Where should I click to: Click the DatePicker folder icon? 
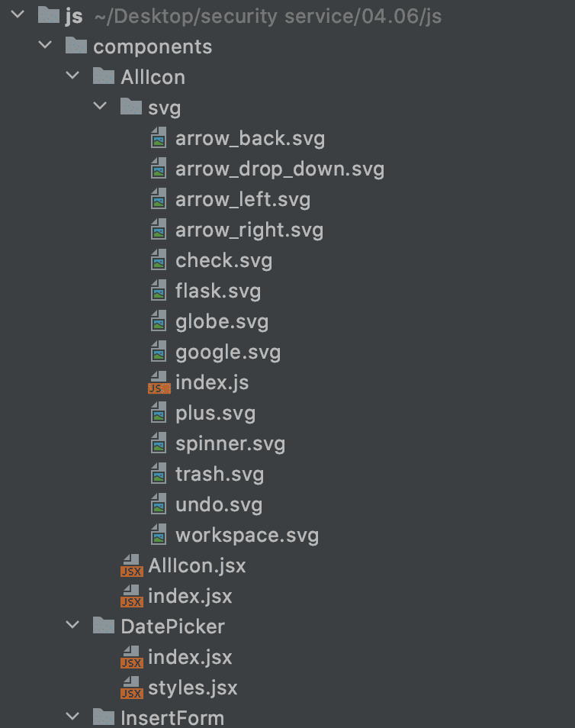(x=103, y=627)
